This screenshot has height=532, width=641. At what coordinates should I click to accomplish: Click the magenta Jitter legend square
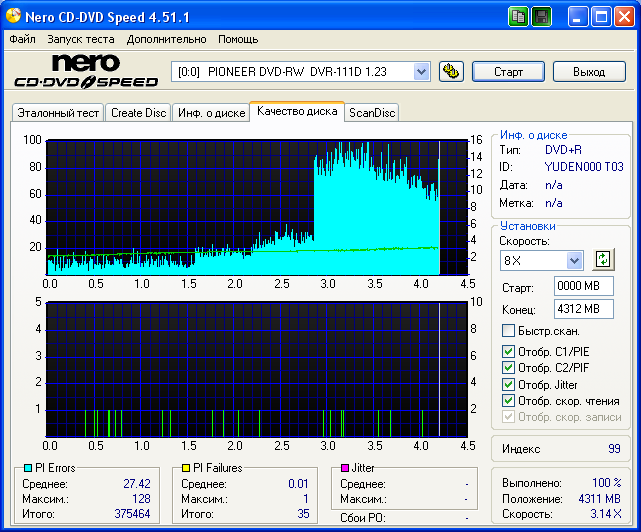344,468
